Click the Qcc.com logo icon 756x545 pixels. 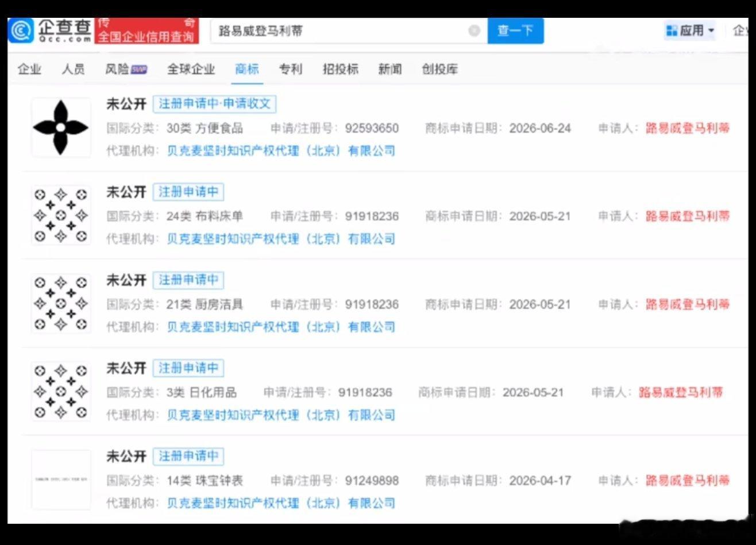(21, 31)
